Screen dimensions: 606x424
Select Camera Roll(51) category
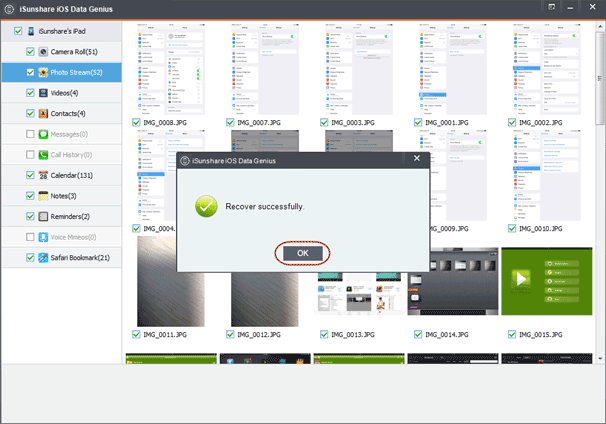61,52
